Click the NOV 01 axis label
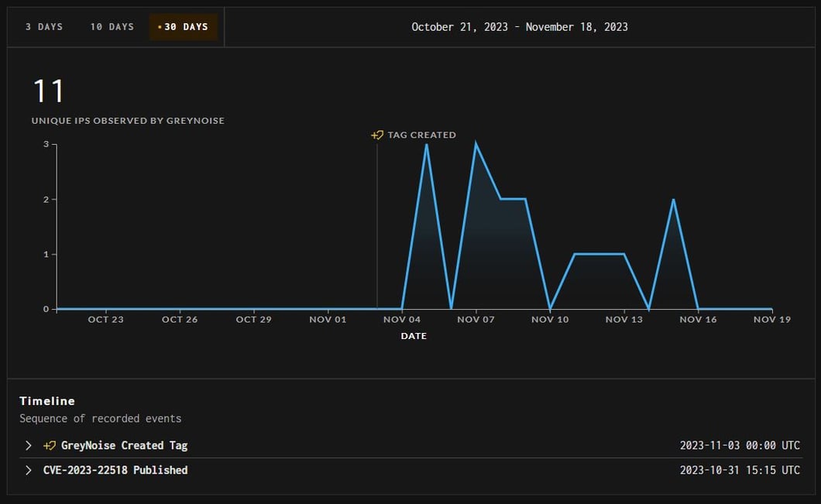 (x=328, y=319)
